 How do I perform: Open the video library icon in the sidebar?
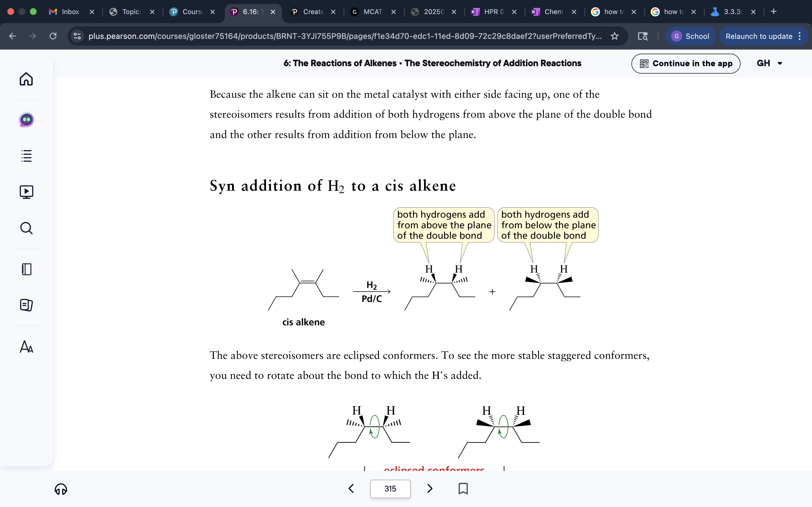(26, 192)
